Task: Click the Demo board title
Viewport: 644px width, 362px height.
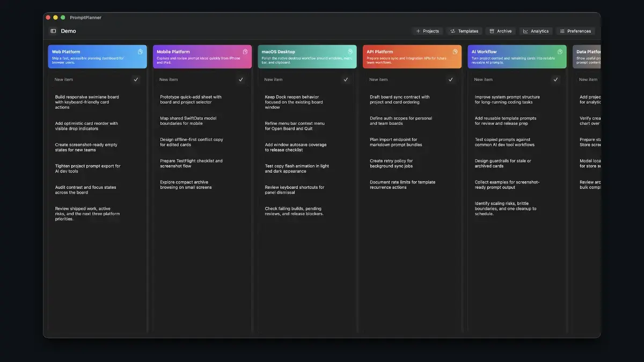Action: (68, 31)
